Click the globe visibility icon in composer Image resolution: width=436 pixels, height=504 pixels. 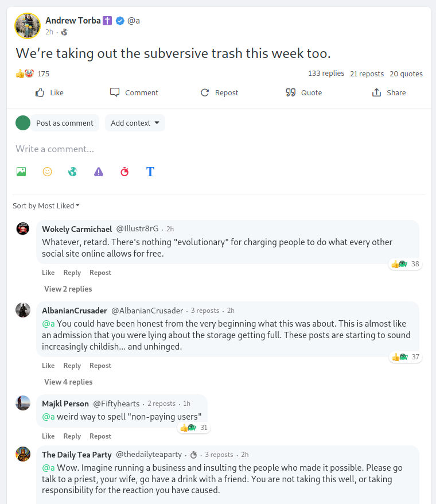click(72, 172)
